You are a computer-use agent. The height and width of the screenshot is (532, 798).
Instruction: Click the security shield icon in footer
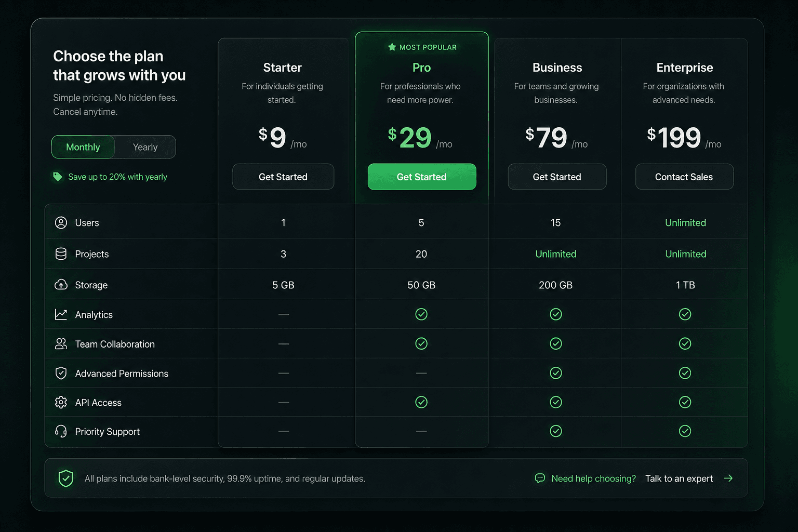tap(66, 478)
